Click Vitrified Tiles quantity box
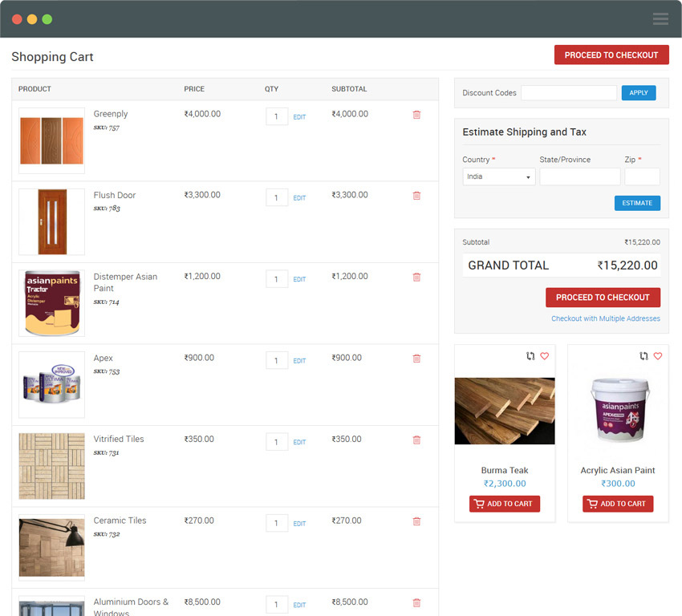682x616 pixels. click(277, 442)
